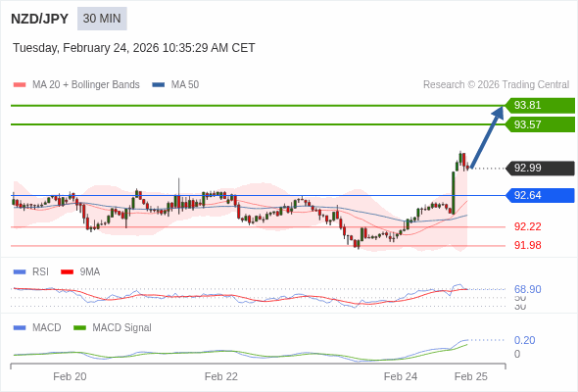Click the Feb 25 date axis label

pyautogui.click(x=471, y=376)
